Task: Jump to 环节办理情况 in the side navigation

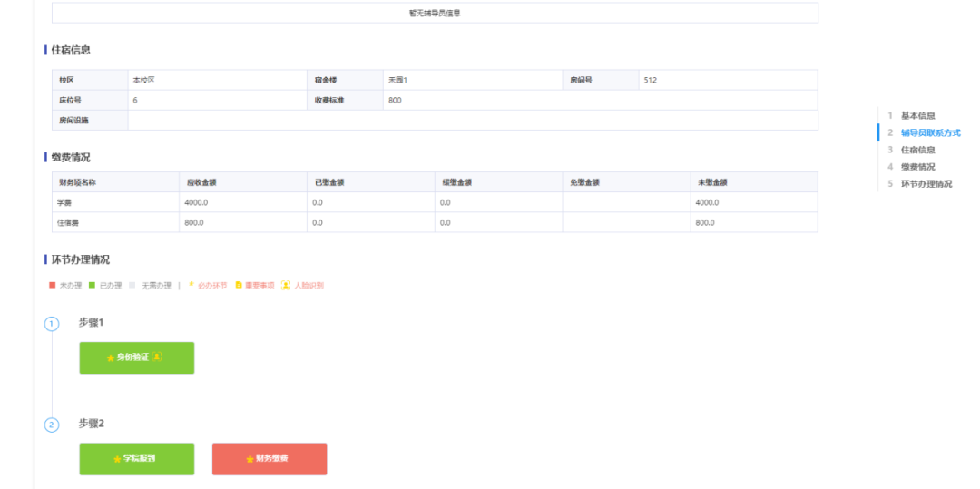Action: pos(926,183)
